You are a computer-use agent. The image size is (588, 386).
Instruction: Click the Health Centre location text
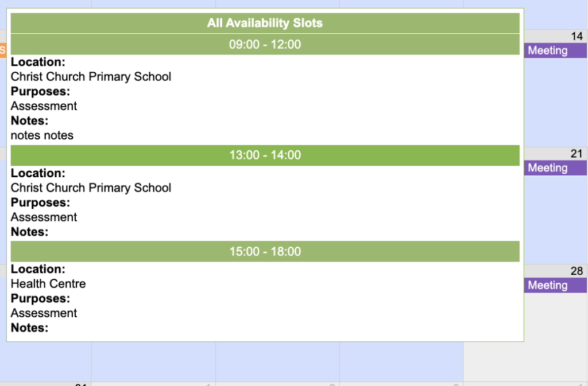pos(48,283)
